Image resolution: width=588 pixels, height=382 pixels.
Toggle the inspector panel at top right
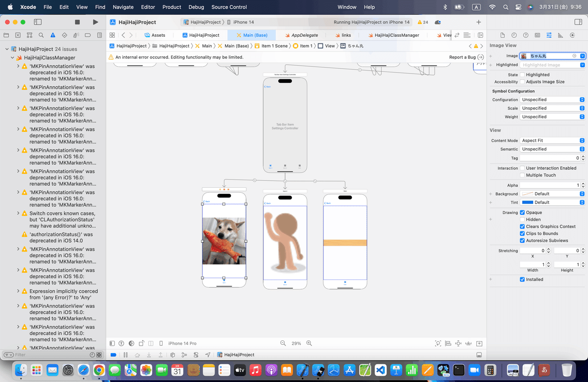(x=578, y=22)
